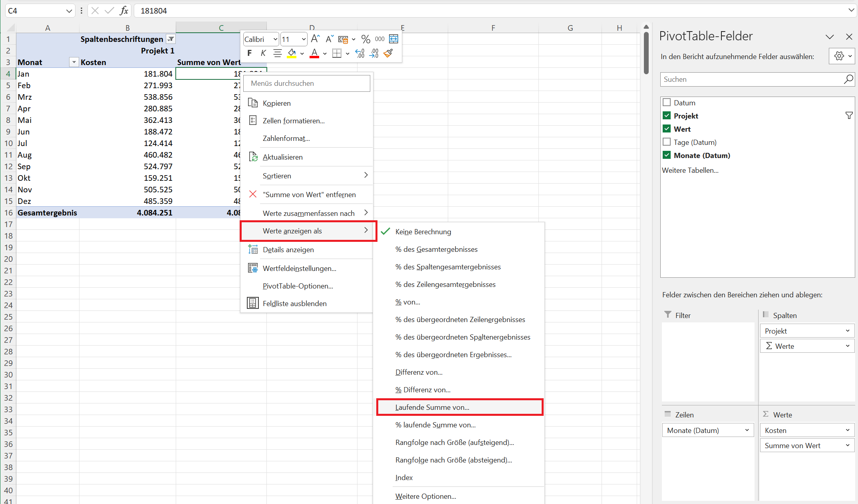Uncheck the Wert field checkbox
This screenshot has height=504, width=858.
tap(666, 128)
